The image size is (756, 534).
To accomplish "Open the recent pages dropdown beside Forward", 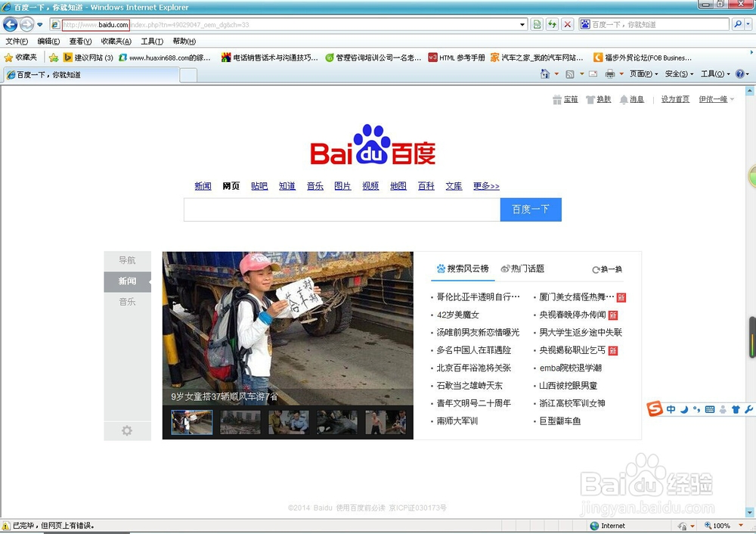I will click(40, 25).
